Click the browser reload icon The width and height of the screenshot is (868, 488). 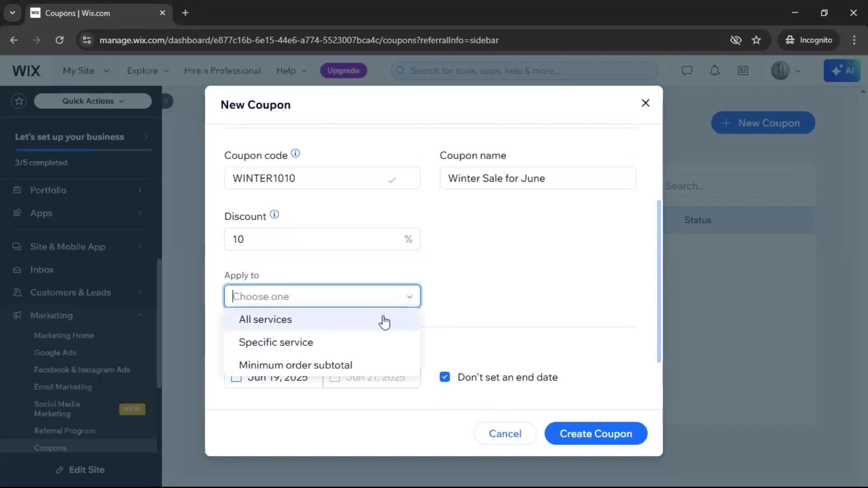point(60,40)
